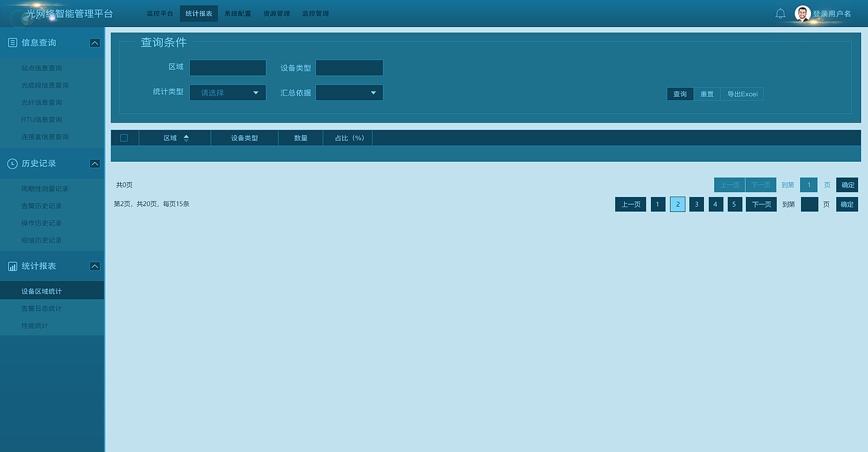Viewport: 868px width, 452px height.
Task: Click the 重置 button
Action: tap(707, 94)
